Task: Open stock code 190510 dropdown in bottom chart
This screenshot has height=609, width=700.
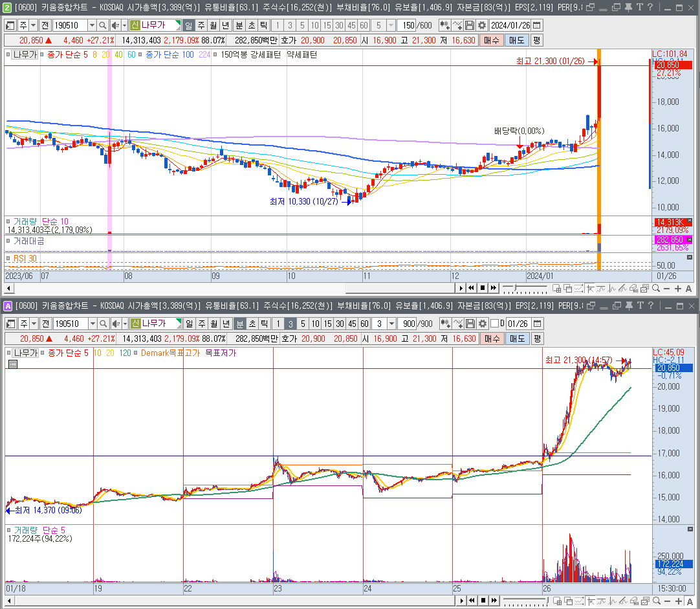Action: point(93,324)
